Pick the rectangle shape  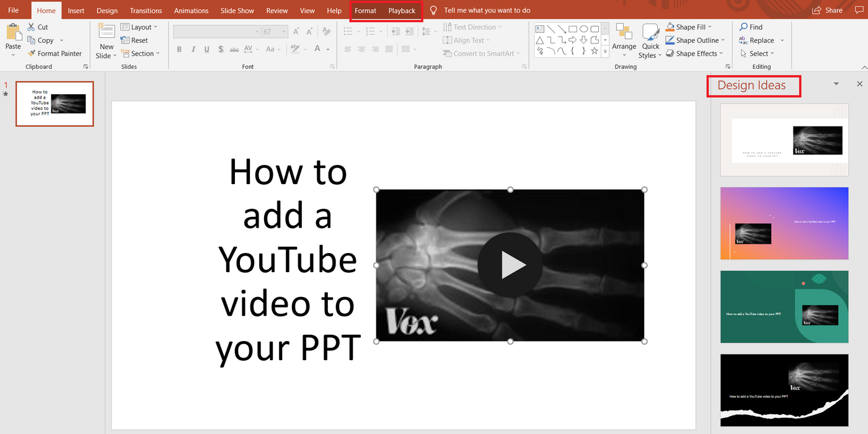tap(573, 29)
